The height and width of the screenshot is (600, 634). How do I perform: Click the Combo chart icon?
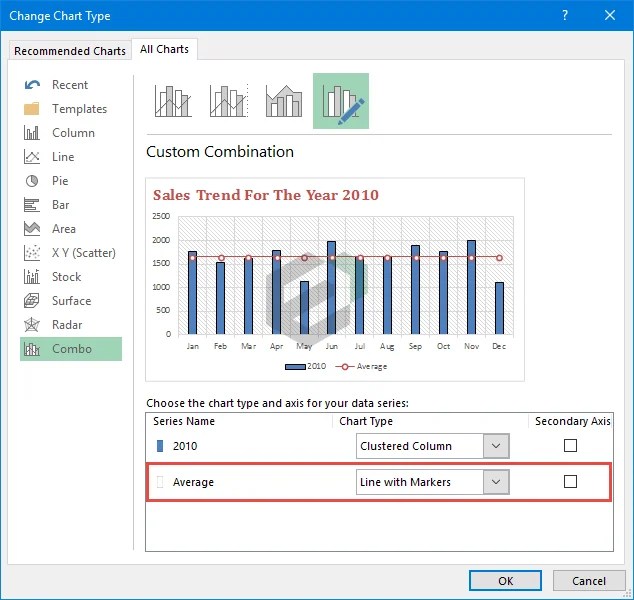tap(32, 349)
